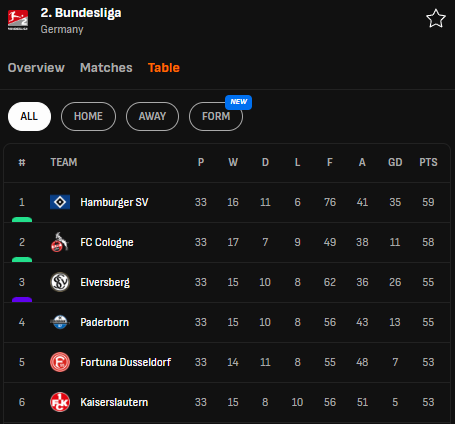Click the GD column header
Image resolution: width=455 pixels, height=424 pixels.
coord(395,162)
